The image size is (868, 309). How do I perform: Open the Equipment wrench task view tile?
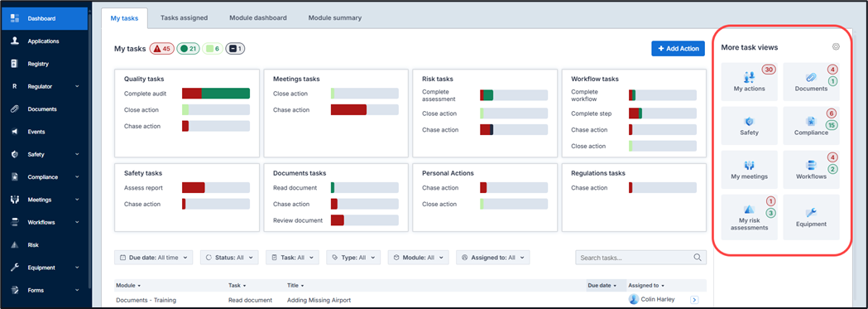811,217
